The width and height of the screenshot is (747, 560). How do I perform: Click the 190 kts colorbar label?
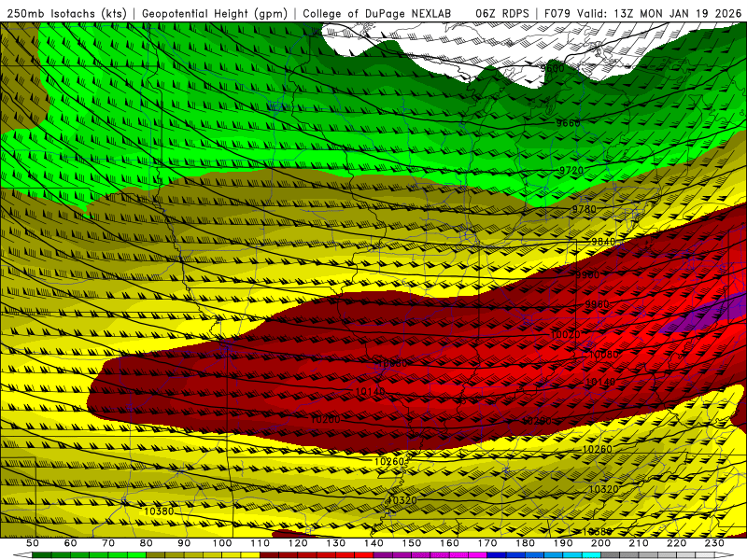click(x=563, y=543)
